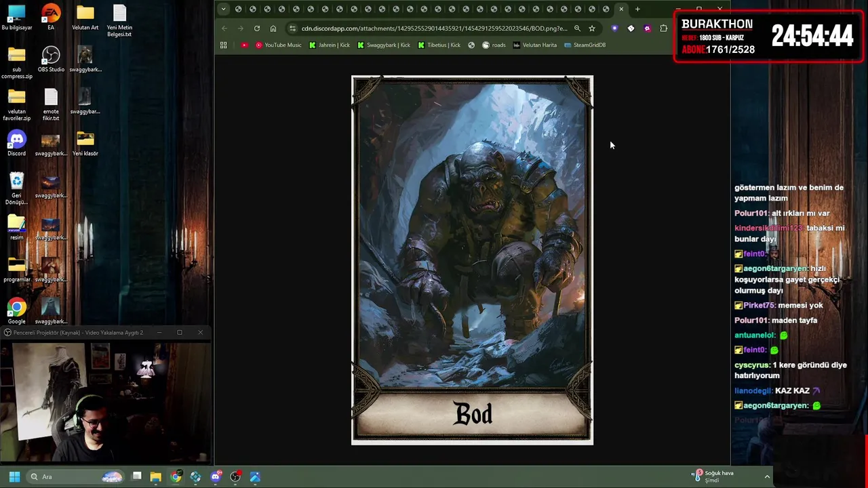The width and height of the screenshot is (868, 488).
Task: Go back to the previous page
Action: (224, 28)
